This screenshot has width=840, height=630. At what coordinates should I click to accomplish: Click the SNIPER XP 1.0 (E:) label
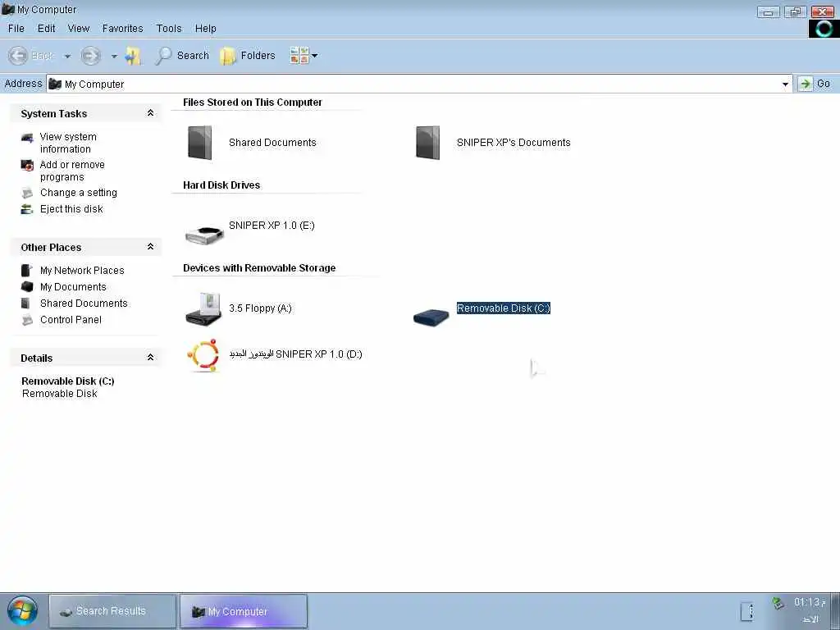[272, 226]
